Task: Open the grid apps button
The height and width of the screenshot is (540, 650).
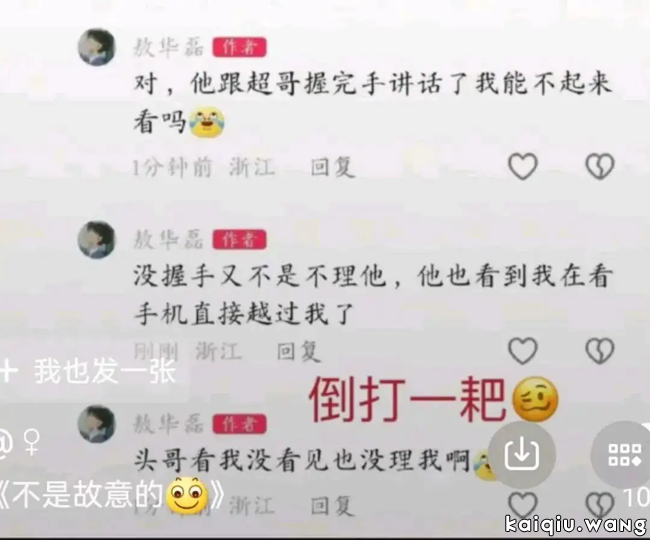Action: coord(624,455)
